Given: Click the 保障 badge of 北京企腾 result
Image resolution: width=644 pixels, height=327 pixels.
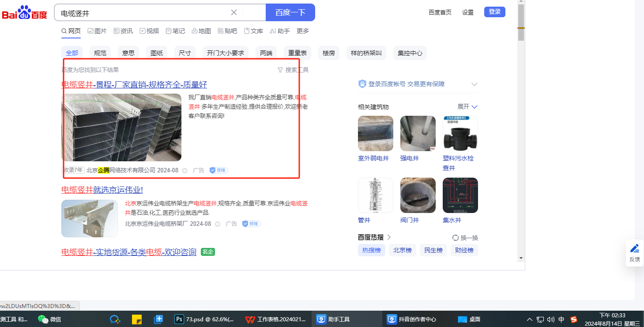Looking at the screenshot, I should click(218, 170).
